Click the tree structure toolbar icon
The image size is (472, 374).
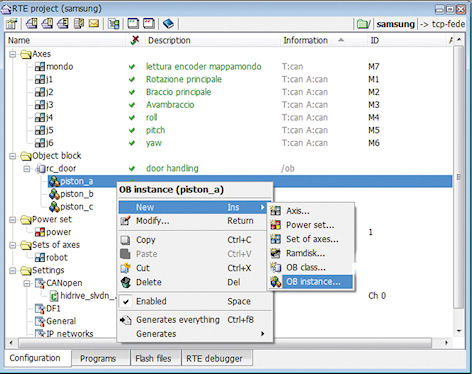(x=113, y=24)
